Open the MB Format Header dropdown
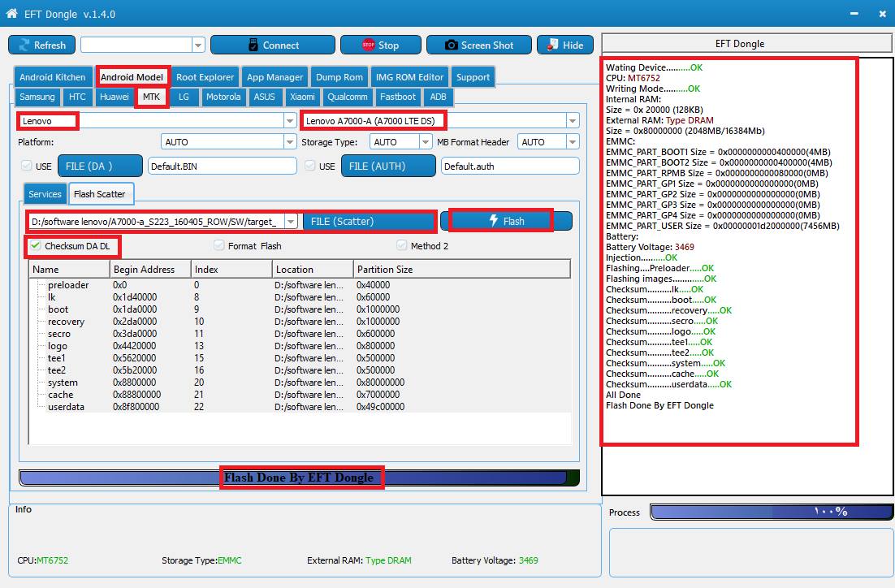Screen dimensions: 895x588 pyautogui.click(x=572, y=141)
